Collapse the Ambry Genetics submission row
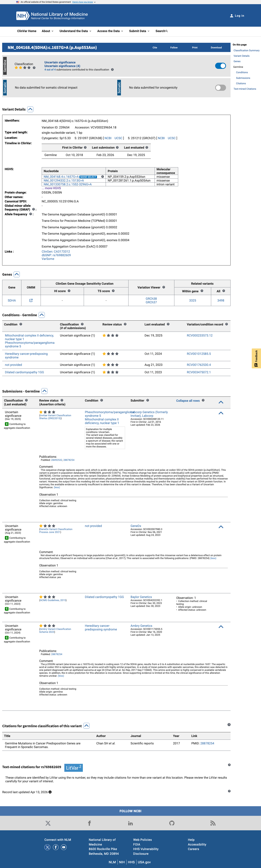This screenshot has height=868, width=261. click(x=221, y=627)
